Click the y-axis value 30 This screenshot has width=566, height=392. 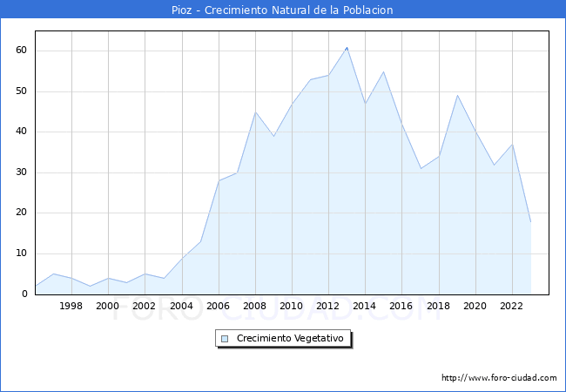point(21,172)
